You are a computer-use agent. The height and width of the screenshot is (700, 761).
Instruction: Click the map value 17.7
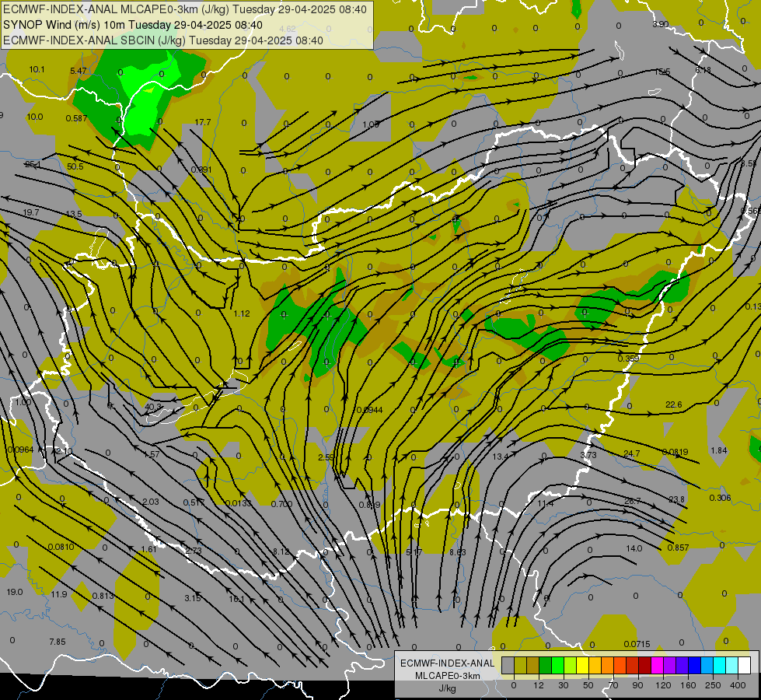click(x=203, y=122)
